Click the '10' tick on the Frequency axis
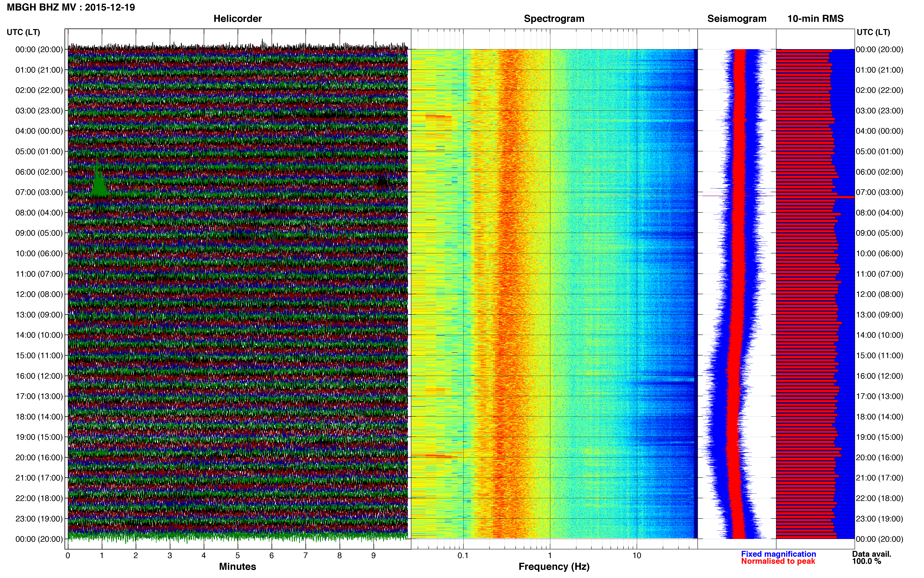The image size is (924, 578). point(637,556)
